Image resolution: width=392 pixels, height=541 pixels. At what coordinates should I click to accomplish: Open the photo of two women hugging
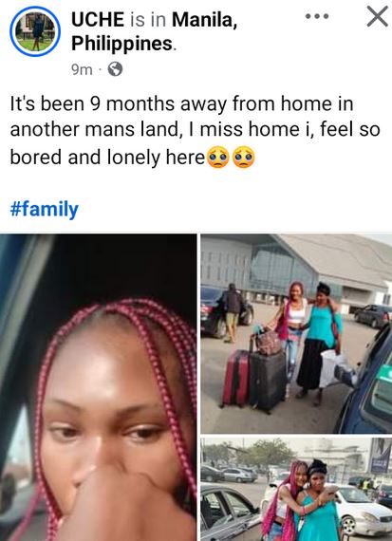[x=296, y=489]
